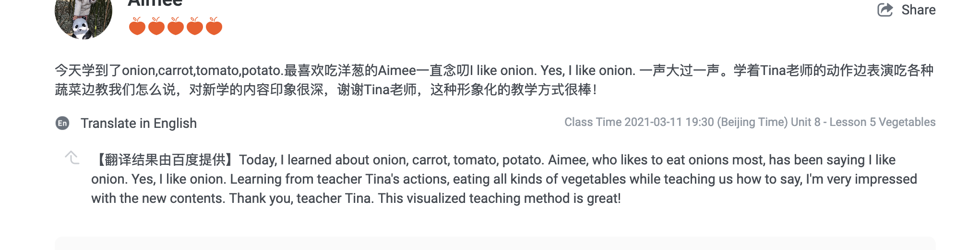Click the first line of the Chinese review
Image resolution: width=980 pixels, height=250 pixels.
coord(494,70)
